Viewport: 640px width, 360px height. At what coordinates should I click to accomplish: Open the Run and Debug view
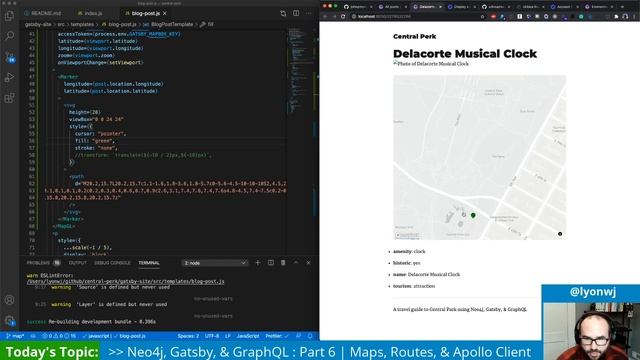(9, 77)
